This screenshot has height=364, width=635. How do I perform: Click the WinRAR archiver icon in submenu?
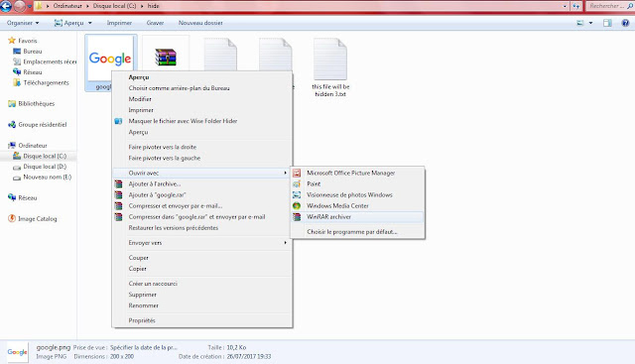click(x=297, y=217)
